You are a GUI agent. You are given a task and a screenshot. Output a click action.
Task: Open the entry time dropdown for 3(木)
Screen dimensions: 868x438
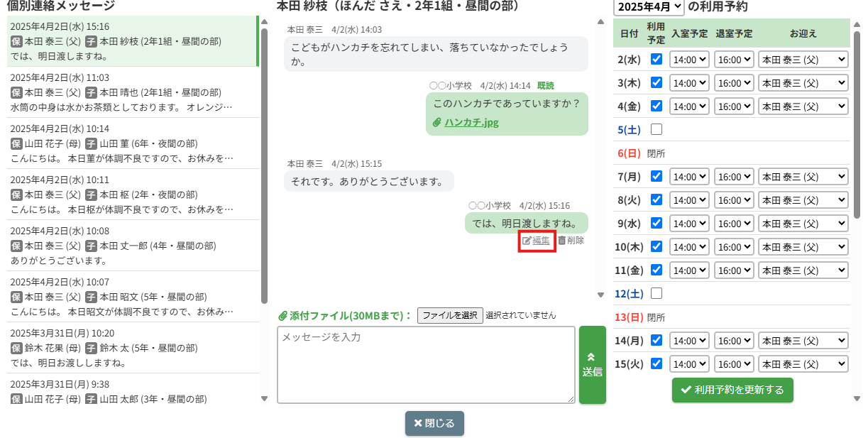pos(689,83)
